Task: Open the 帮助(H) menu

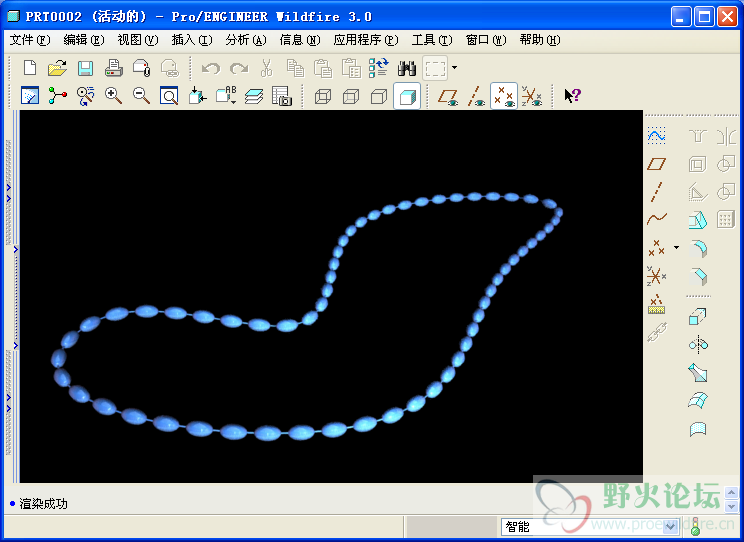Action: (540, 40)
